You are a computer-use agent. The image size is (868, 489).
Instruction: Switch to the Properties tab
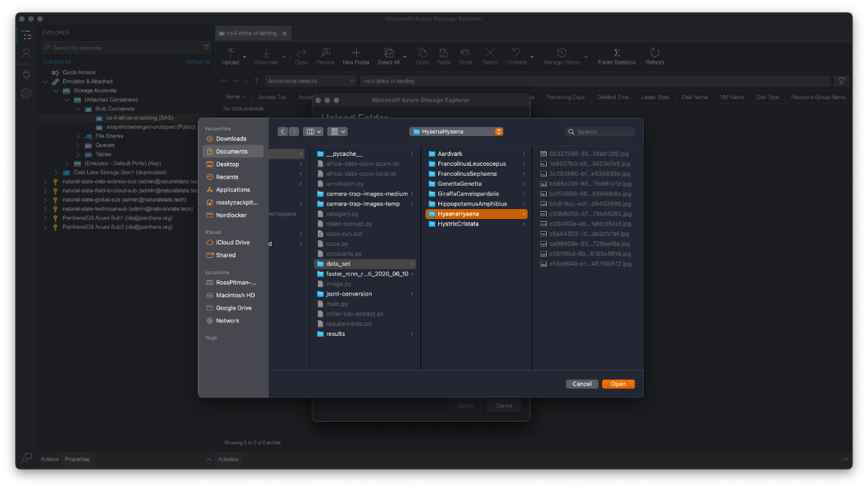[x=77, y=459]
